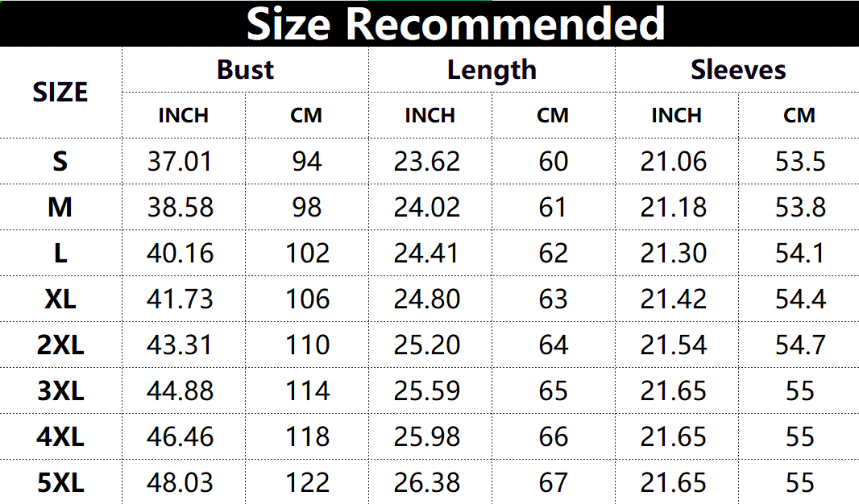Click the XL size row label
Viewport: 859px width, 504px height.
click(x=60, y=300)
